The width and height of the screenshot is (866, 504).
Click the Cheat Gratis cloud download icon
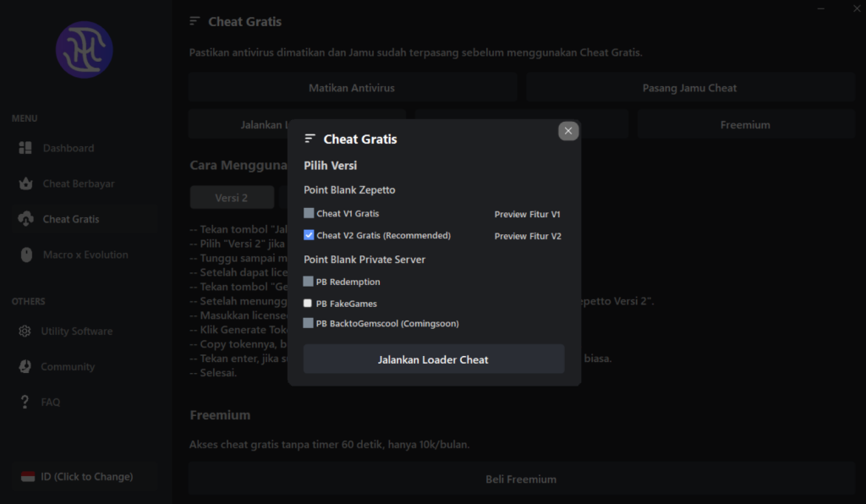25,219
